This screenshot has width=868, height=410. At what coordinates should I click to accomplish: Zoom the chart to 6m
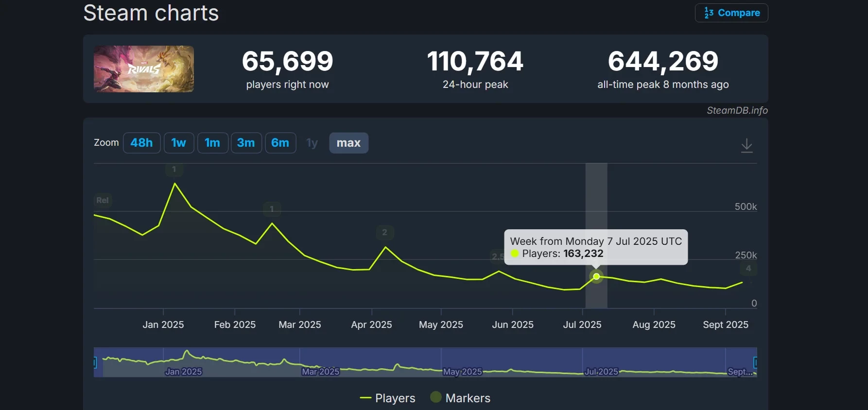[280, 143]
